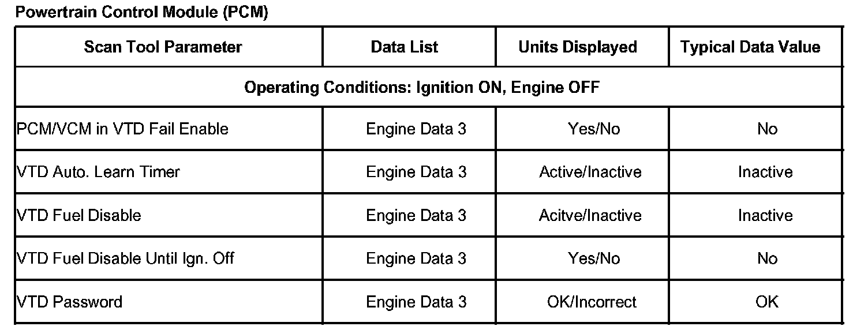Viewport: 868px width, 330px height.
Task: Click the Powertrain Control Module (PCM) title
Action: point(141,12)
